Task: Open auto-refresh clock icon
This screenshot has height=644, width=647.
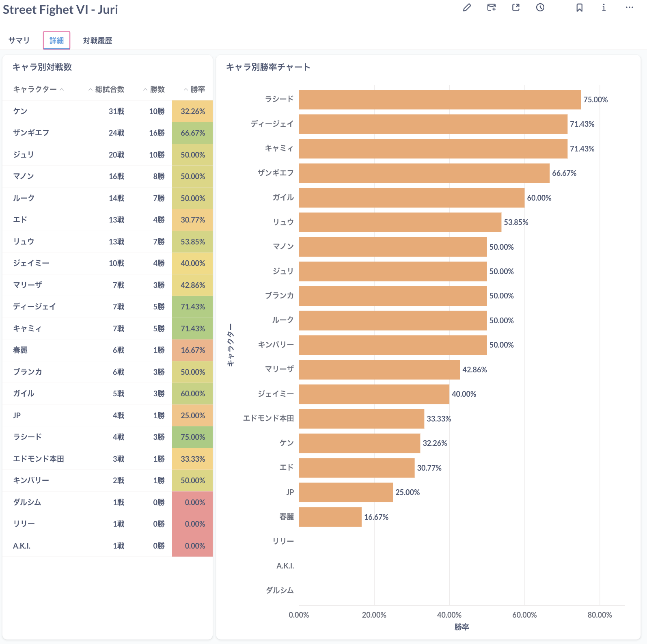Action: click(540, 8)
